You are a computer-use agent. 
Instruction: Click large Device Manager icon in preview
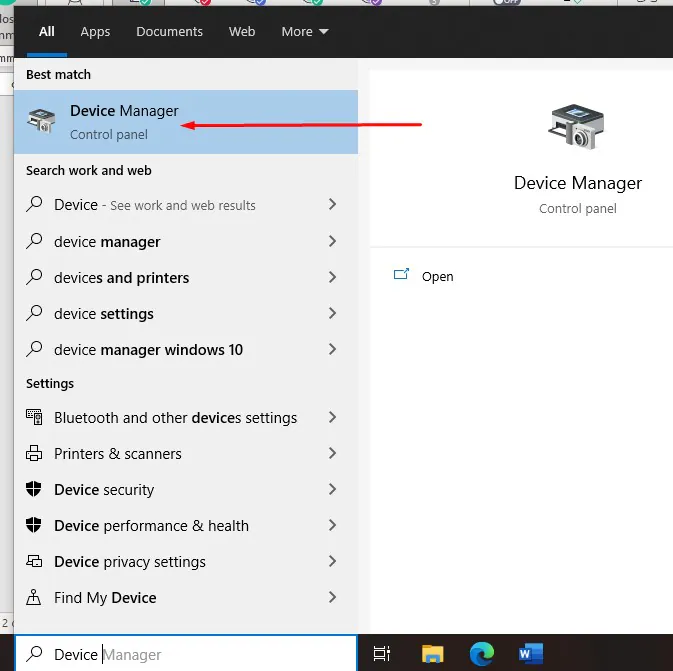point(576,127)
